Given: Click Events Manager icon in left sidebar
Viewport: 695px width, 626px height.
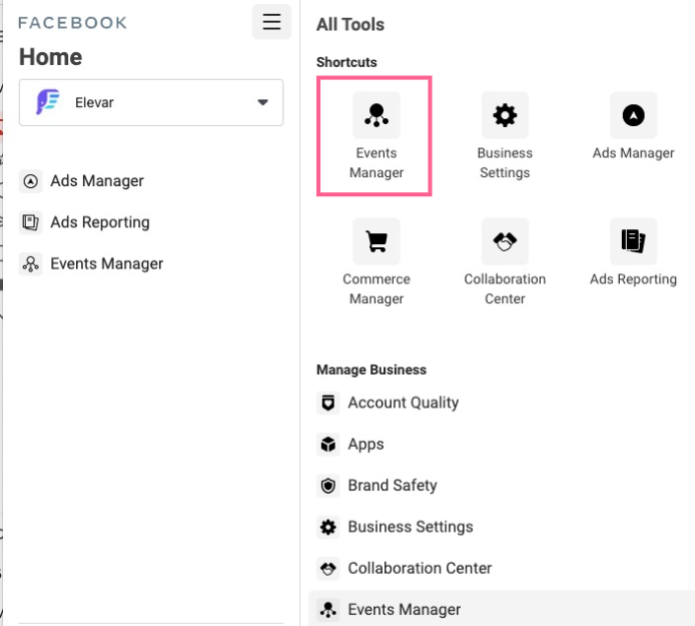Looking at the screenshot, I should (31, 264).
